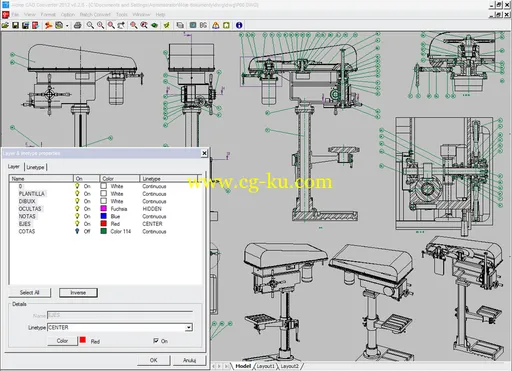Click the green 3D box toolbar icon

coord(154,25)
